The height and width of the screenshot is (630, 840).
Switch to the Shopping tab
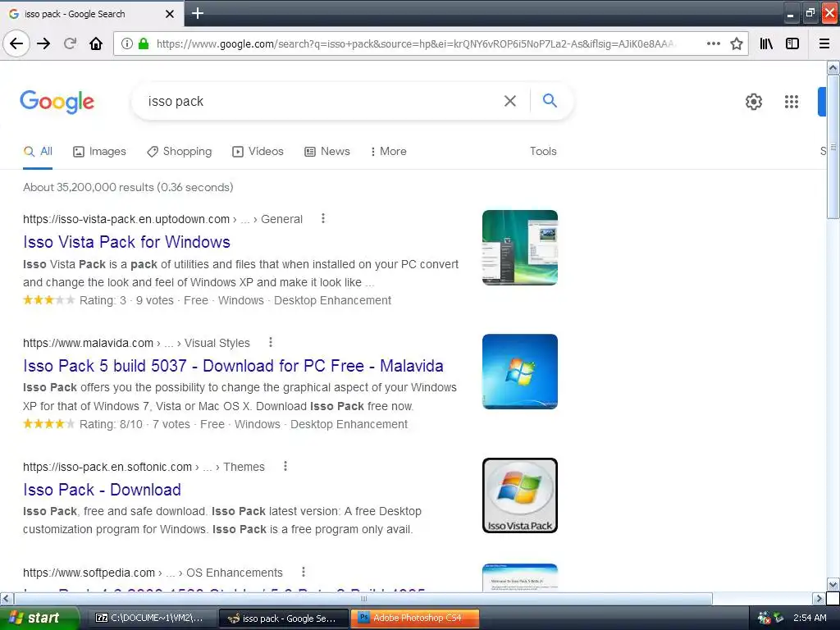(x=180, y=152)
